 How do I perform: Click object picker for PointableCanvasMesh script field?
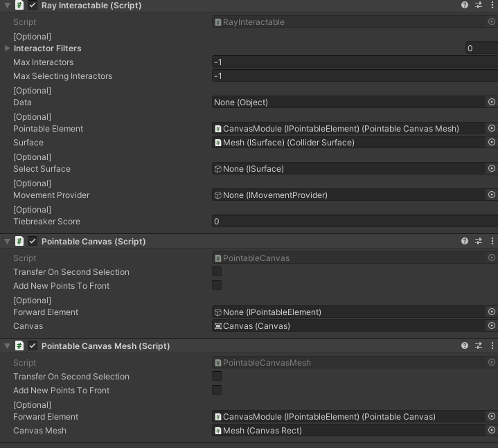[x=491, y=362]
